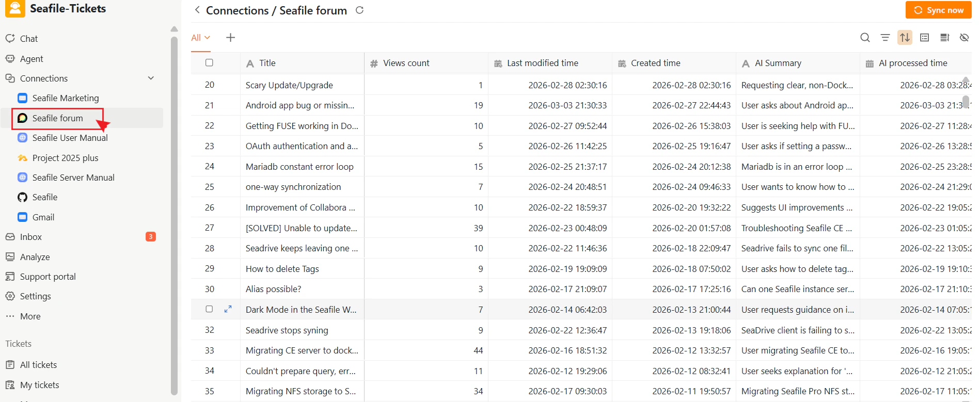This screenshot has height=402, width=980.
Task: Open the sort icon
Action: click(905, 37)
